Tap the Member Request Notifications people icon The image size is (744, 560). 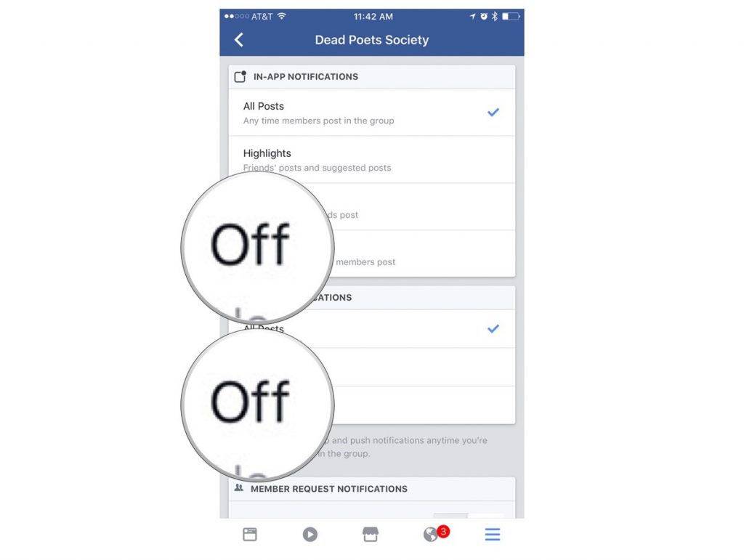[238, 488]
